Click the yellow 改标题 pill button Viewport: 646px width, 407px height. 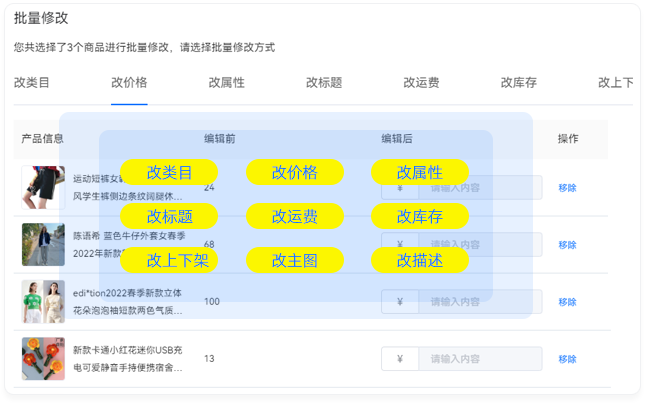coord(169,216)
